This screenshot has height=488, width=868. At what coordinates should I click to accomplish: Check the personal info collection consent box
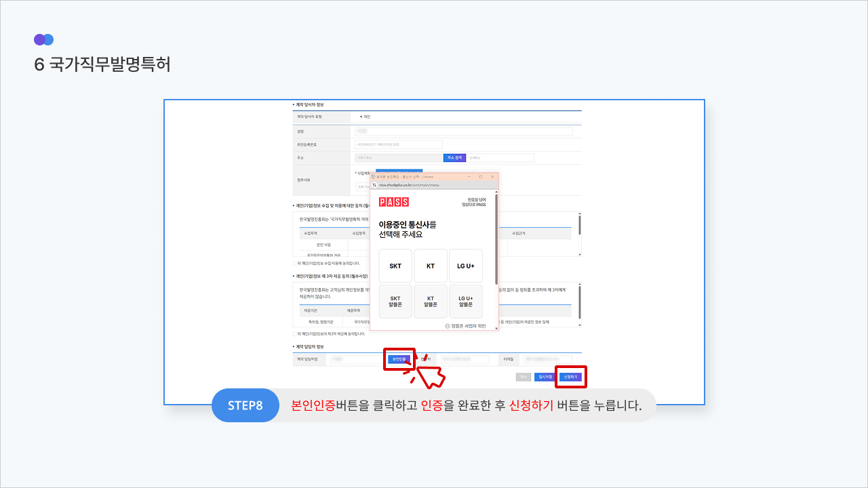(294, 263)
